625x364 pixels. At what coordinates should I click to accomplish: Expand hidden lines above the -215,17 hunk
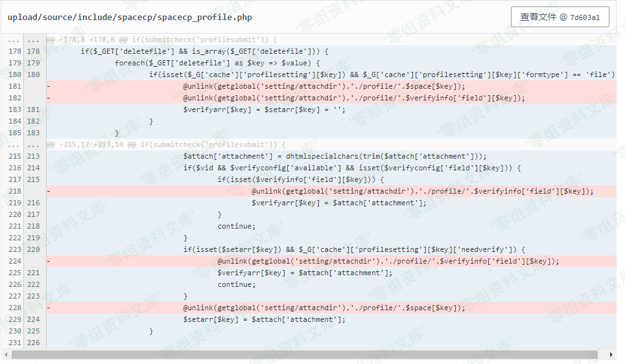(x=14, y=144)
